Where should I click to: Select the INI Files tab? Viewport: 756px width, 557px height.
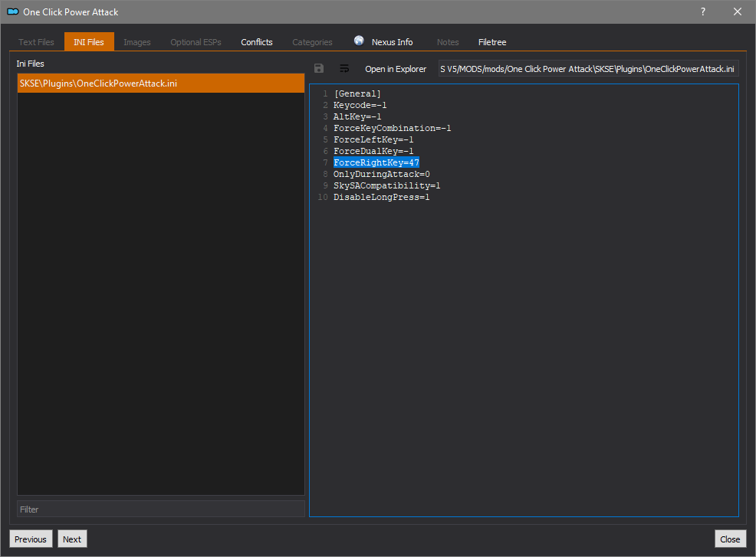tap(89, 42)
